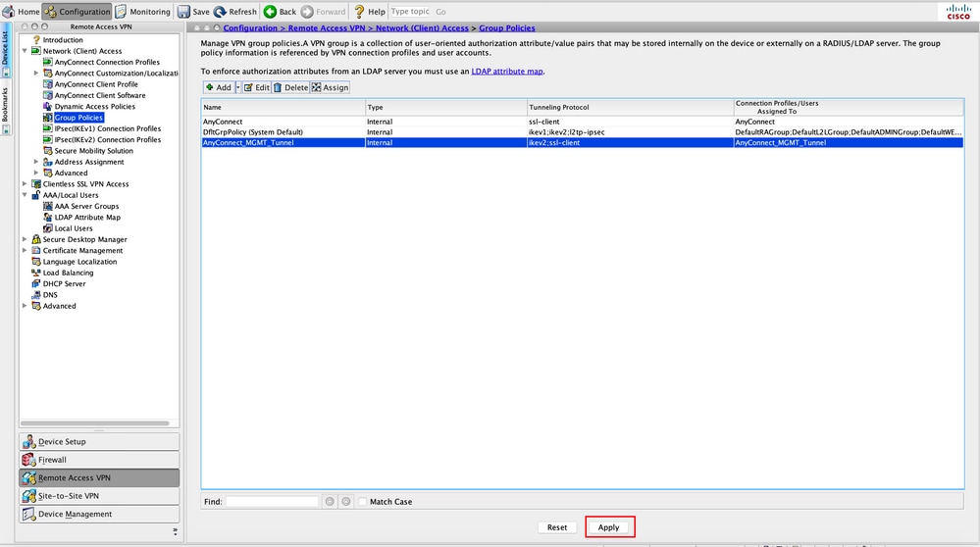Open the Device List side tab
Image resolution: width=980 pixels, height=547 pixels.
coord(5,52)
